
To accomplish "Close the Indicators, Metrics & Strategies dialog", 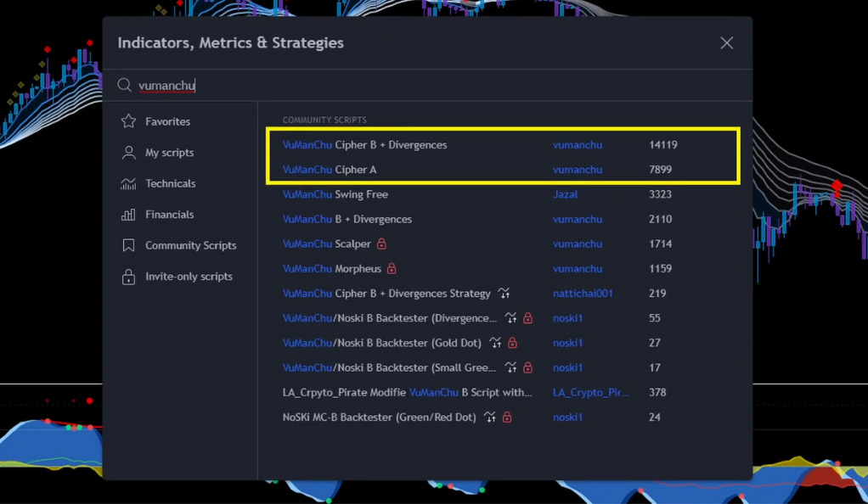I will [727, 43].
